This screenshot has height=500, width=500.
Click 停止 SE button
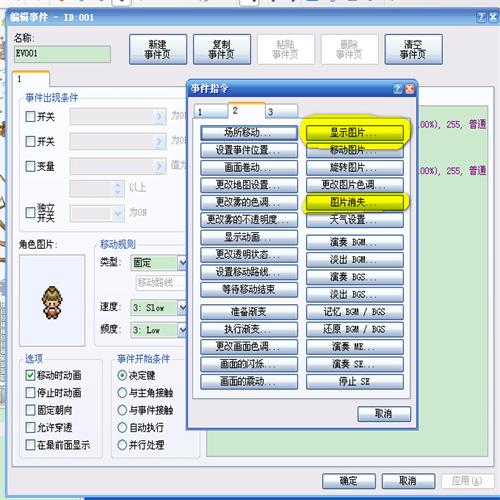pyautogui.click(x=355, y=381)
